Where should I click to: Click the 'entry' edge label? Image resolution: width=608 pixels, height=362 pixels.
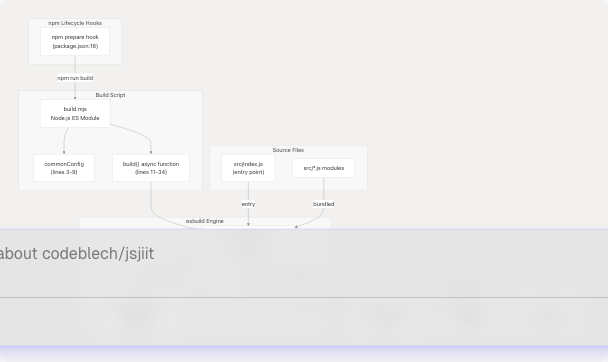pyautogui.click(x=248, y=204)
